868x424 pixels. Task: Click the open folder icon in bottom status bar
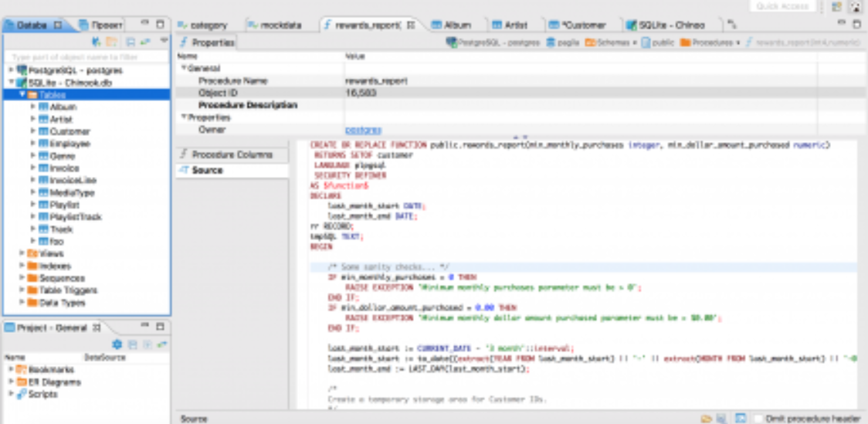(706, 418)
